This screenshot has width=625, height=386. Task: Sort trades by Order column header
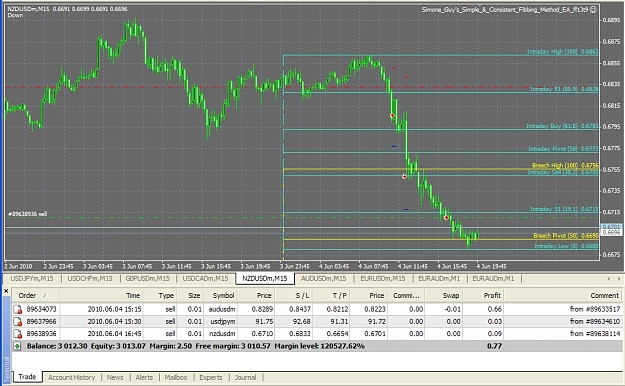(x=36, y=295)
